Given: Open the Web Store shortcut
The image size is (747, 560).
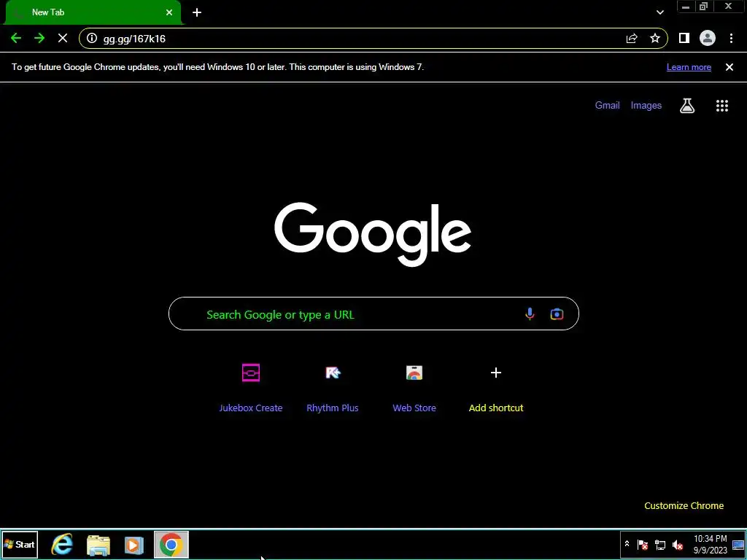Looking at the screenshot, I should 414,386.
